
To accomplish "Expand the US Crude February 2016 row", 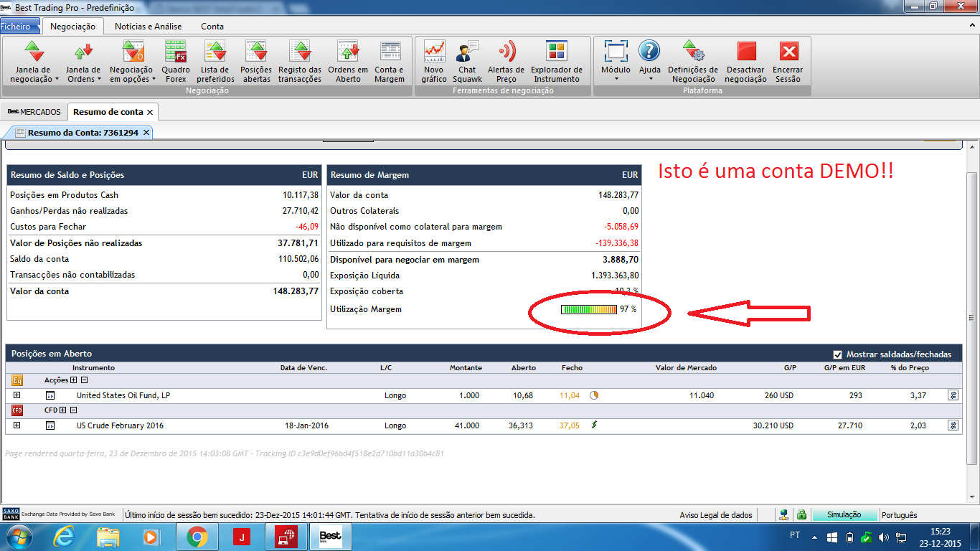I will tap(17, 425).
